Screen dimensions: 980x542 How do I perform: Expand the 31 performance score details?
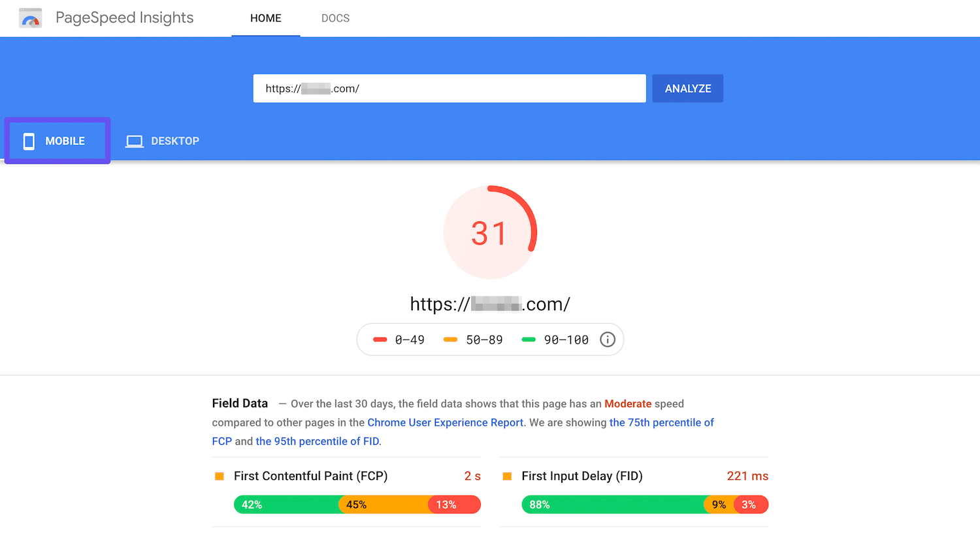490,232
